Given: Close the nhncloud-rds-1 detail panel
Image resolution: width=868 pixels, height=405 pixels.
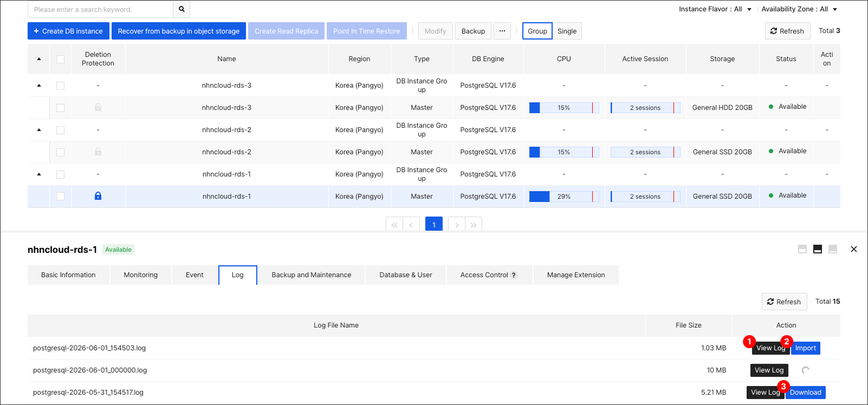Looking at the screenshot, I should (854, 249).
